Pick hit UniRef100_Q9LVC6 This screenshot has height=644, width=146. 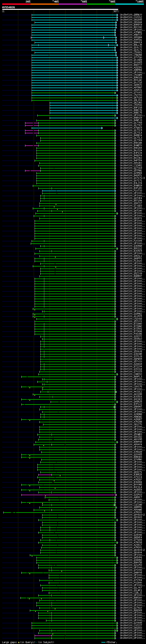pyautogui.click(x=131, y=100)
